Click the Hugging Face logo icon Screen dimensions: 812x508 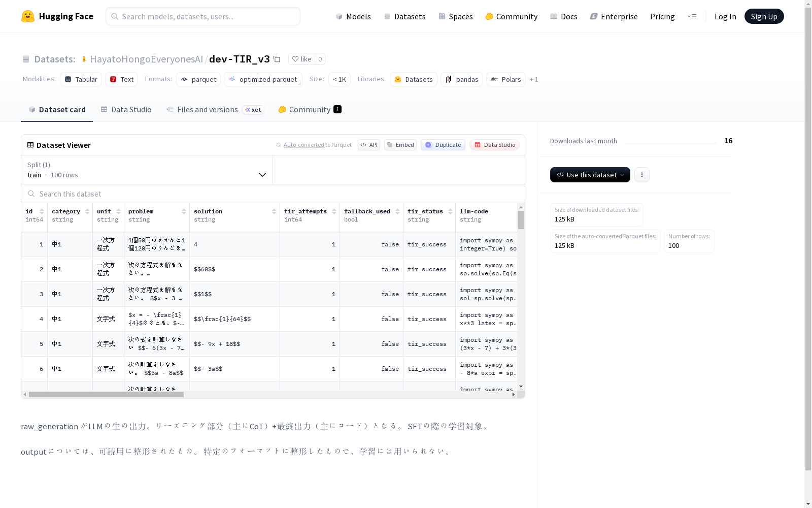[x=28, y=16]
